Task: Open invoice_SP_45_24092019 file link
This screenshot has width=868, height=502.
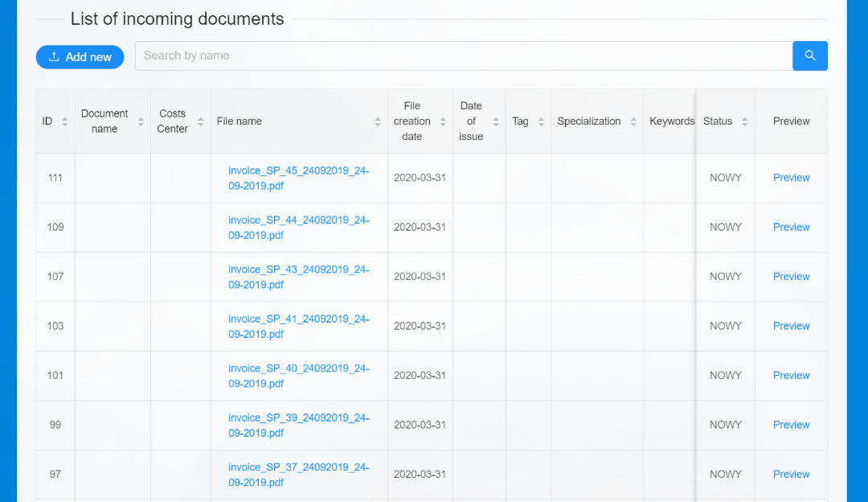Action: tap(298, 178)
